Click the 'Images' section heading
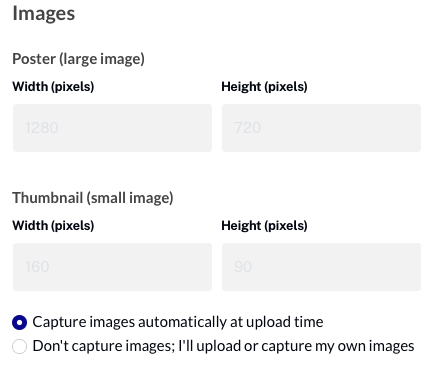Image resolution: width=444 pixels, height=367 pixels. pos(44,14)
